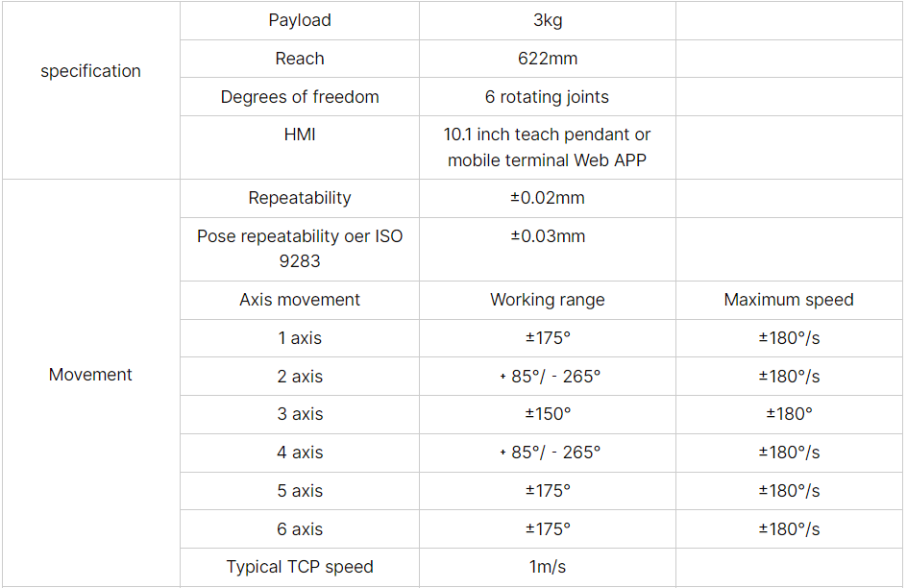
Task: Select the HMI row label
Action: (300, 135)
